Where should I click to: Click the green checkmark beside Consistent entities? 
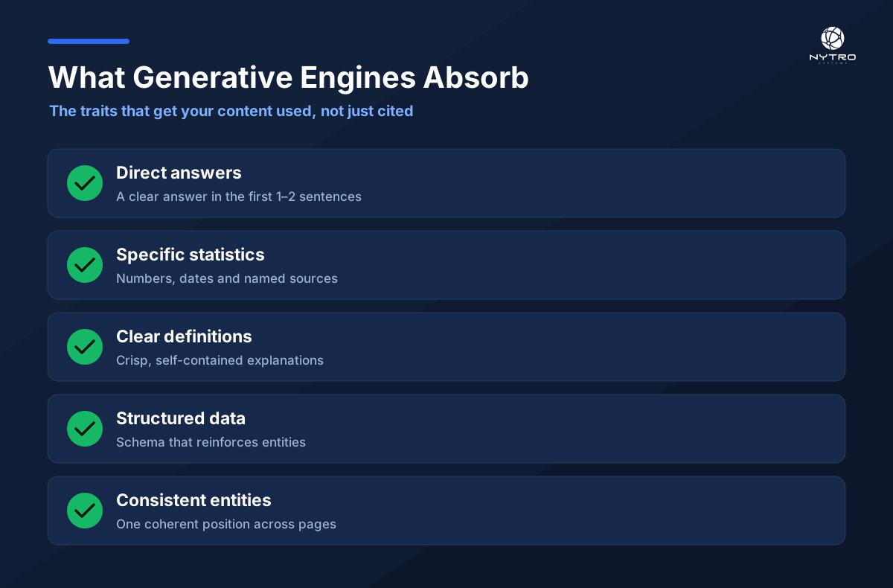(x=85, y=511)
